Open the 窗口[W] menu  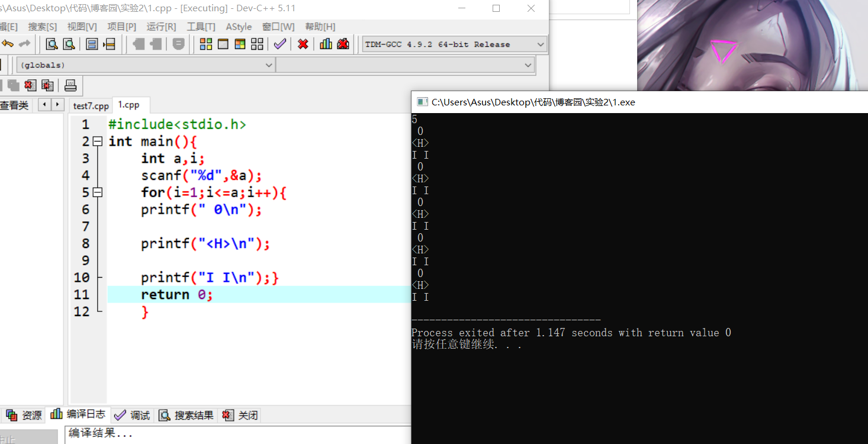[x=278, y=27]
